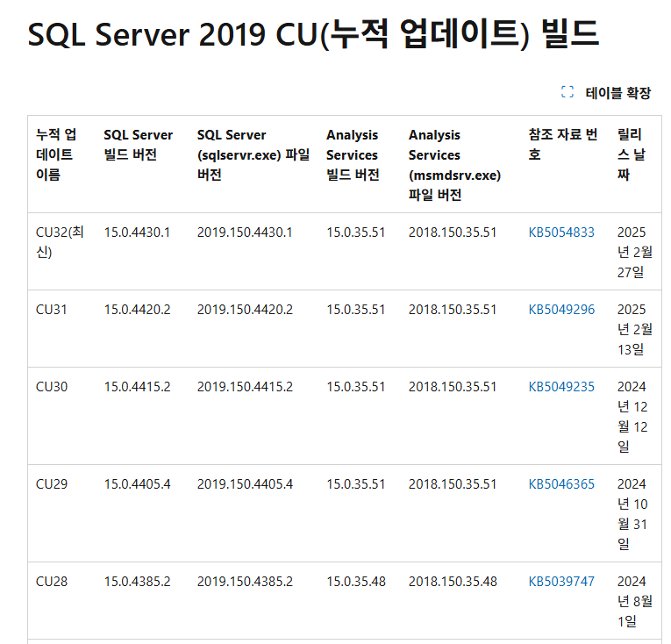This screenshot has height=644, width=671.
Task: Click release date 2024년 8월 1일
Action: (635, 601)
